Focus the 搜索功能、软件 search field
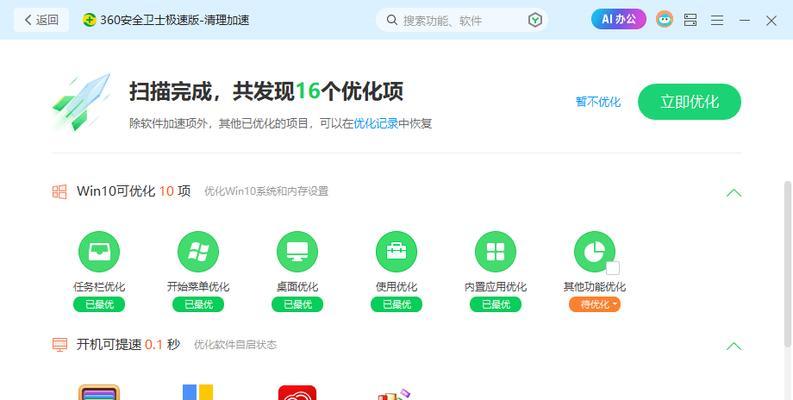This screenshot has height=400, width=793. [462, 20]
